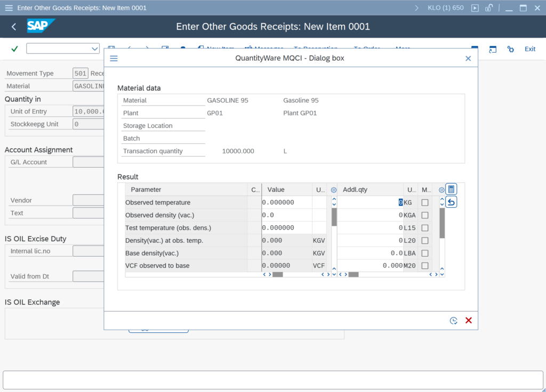546x392 pixels.
Task: Click the GASOLINE 95 material code in dialog
Action: tap(228, 101)
